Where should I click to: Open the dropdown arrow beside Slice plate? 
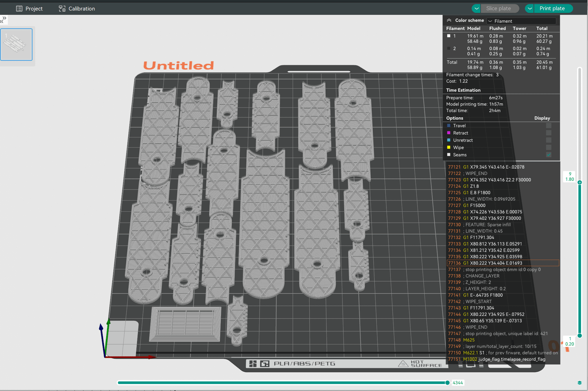(476, 9)
